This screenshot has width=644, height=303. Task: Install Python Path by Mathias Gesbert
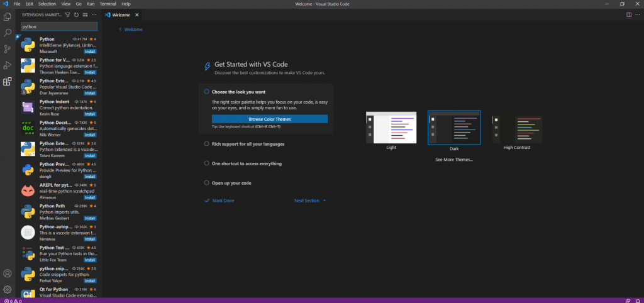[91, 218]
